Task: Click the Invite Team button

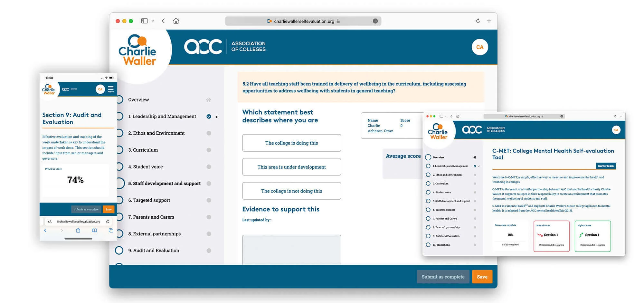Action: coord(606,166)
